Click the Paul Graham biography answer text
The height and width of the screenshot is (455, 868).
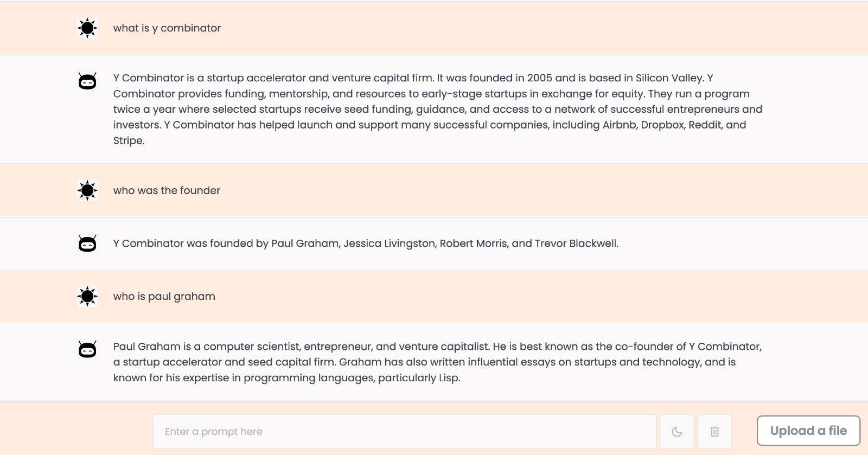pyautogui.click(x=437, y=362)
